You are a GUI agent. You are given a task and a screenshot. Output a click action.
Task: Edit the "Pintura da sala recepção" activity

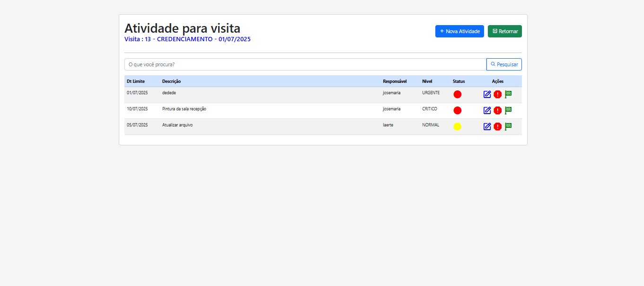487,110
